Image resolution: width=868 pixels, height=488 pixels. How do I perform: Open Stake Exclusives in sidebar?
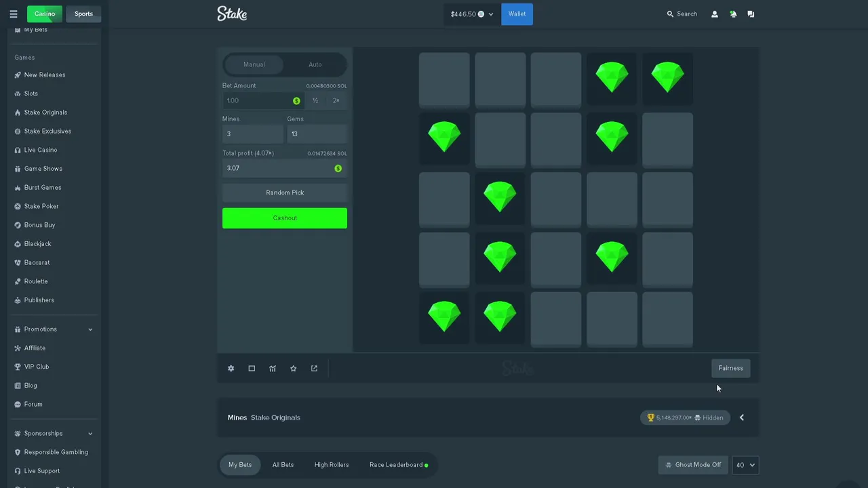click(47, 131)
